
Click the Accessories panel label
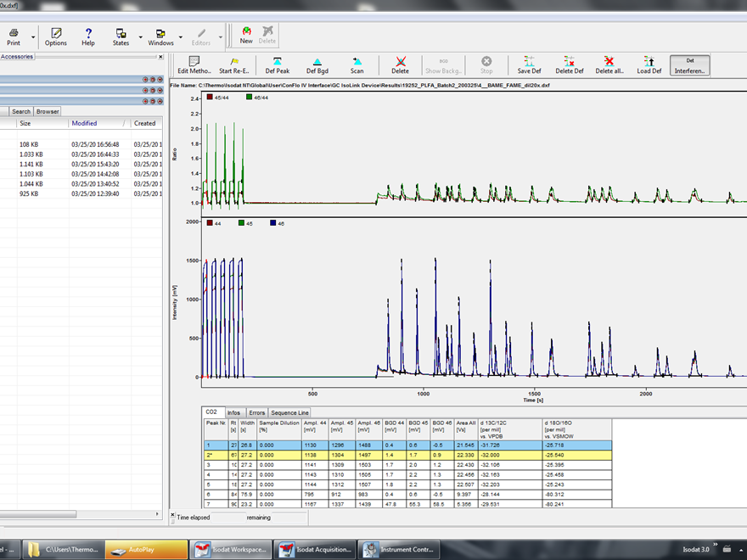tap(17, 57)
